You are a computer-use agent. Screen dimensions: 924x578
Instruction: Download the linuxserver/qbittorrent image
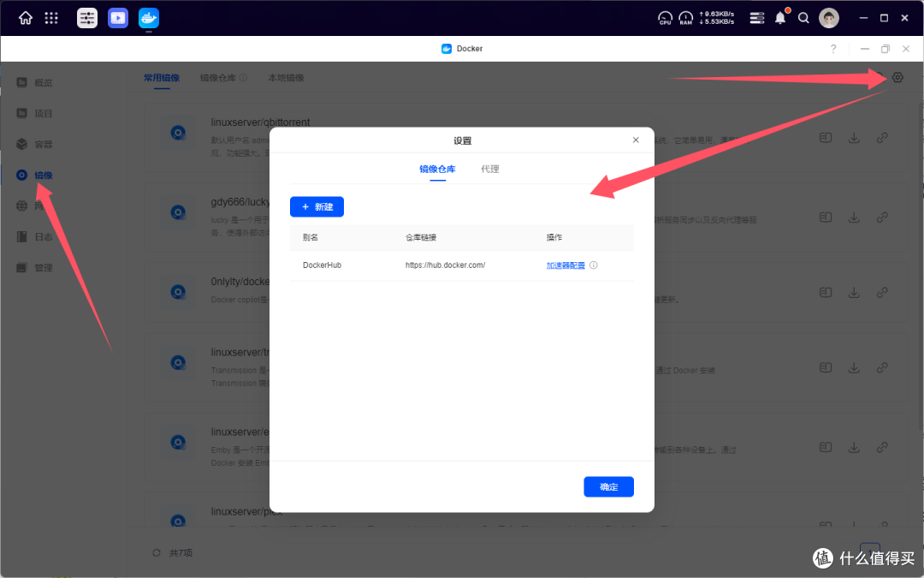point(854,137)
